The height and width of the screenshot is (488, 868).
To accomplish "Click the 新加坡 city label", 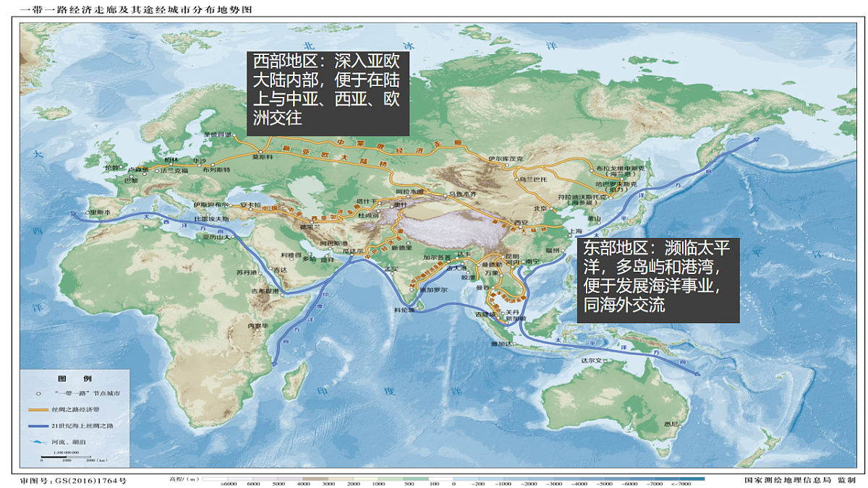I will tap(515, 319).
